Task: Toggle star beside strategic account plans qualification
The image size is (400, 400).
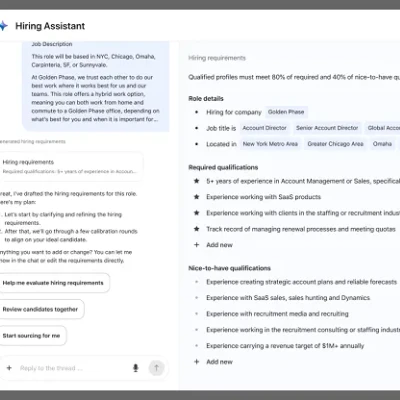Action: [x=197, y=282]
